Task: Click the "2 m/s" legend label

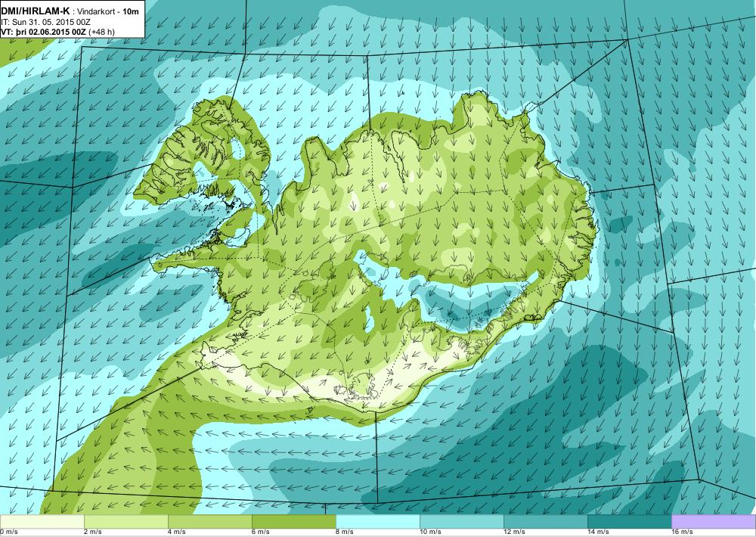Action: click(92, 532)
